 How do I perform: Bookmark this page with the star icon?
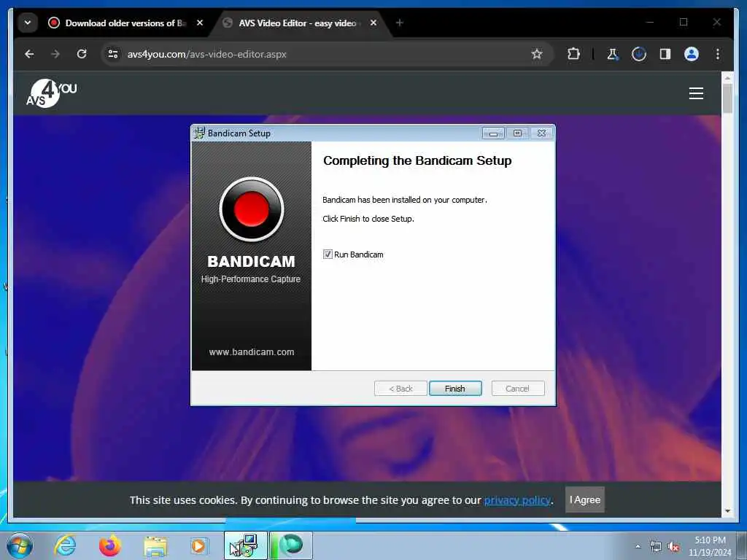[x=537, y=54]
